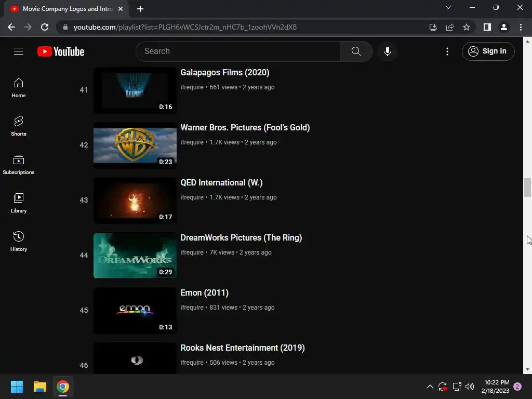Viewport: 532px width, 399px height.
Task: Open the network icon in tray
Action: tap(457, 387)
